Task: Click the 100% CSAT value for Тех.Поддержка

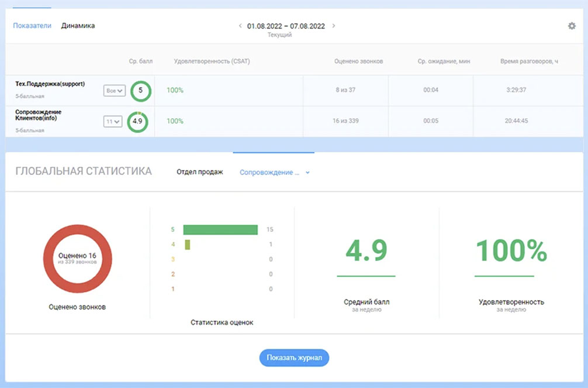Action: point(177,91)
